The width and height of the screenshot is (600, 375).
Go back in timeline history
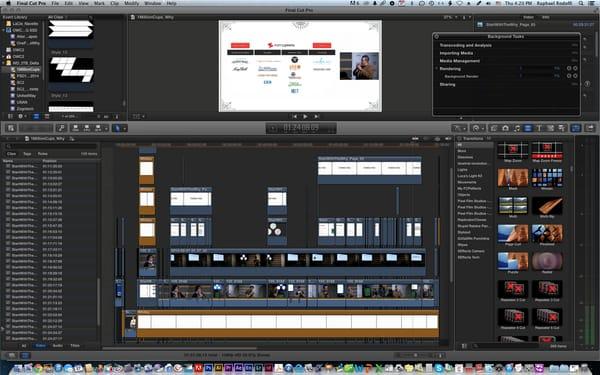[8, 139]
